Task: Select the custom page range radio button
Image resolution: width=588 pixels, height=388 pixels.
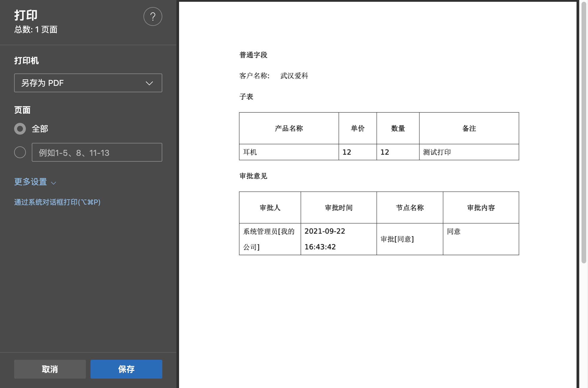Action: click(20, 152)
